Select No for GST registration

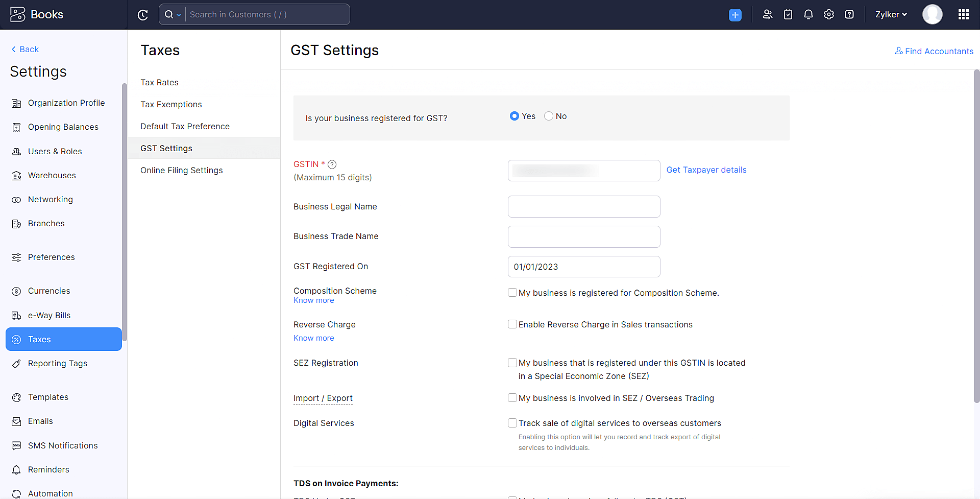tap(548, 116)
